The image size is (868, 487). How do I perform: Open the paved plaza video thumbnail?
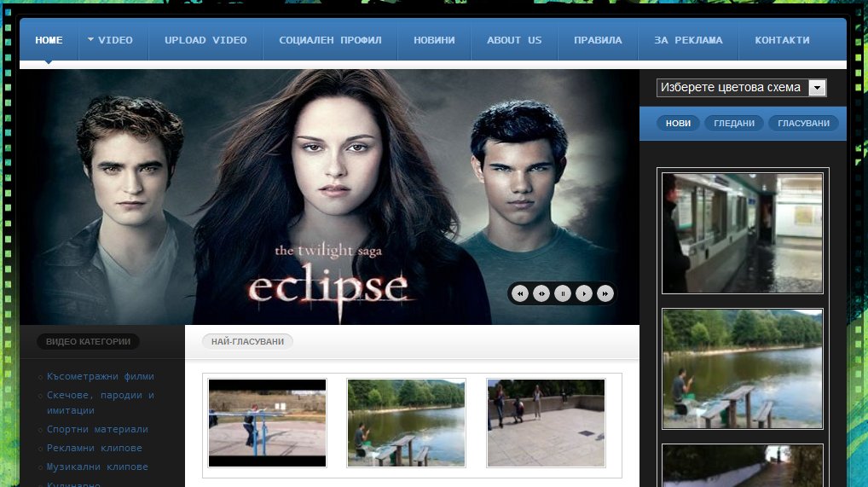546,423
